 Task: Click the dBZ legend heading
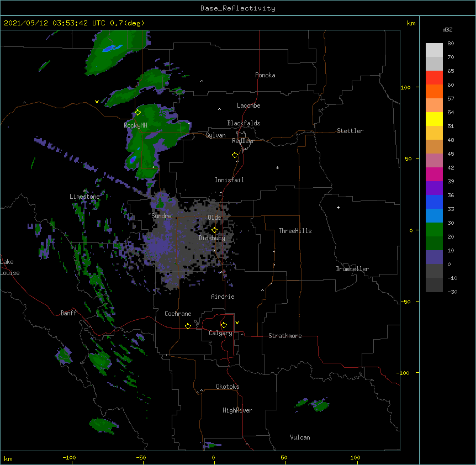[447, 29]
